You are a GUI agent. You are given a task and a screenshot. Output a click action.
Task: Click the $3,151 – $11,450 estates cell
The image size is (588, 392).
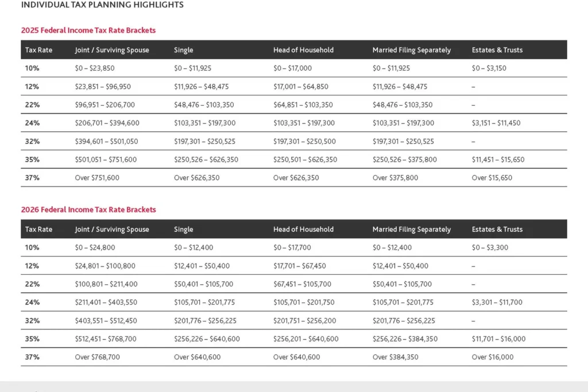496,123
